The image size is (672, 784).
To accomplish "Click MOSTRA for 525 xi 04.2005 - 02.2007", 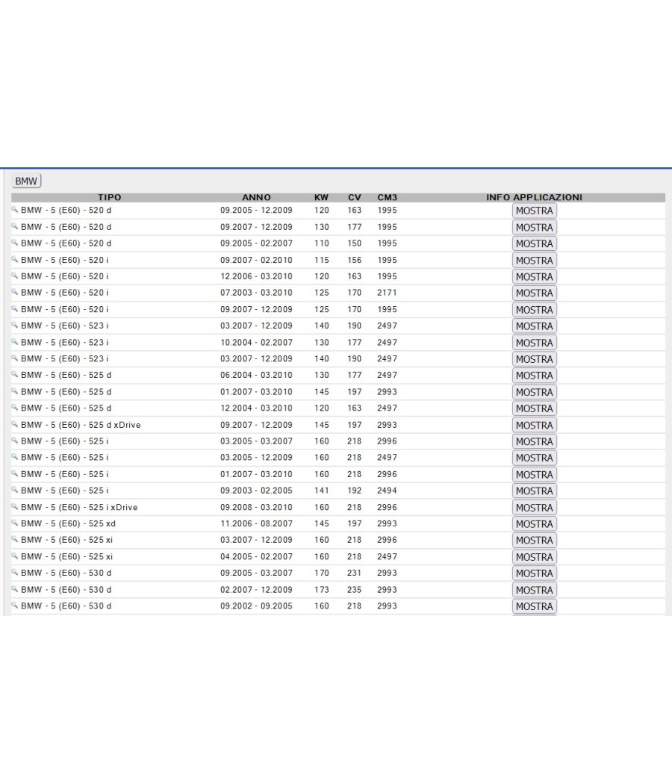I will [x=534, y=557].
